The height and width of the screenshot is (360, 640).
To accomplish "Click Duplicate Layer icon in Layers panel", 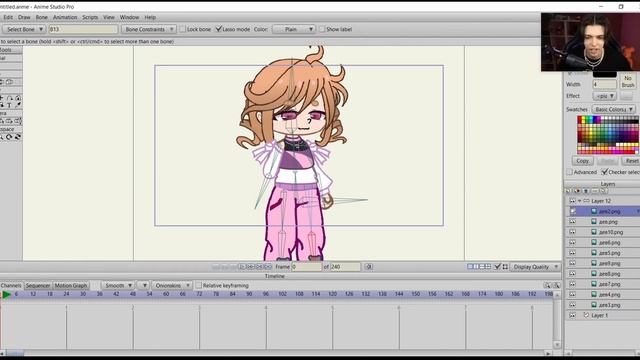I will coord(577,191).
